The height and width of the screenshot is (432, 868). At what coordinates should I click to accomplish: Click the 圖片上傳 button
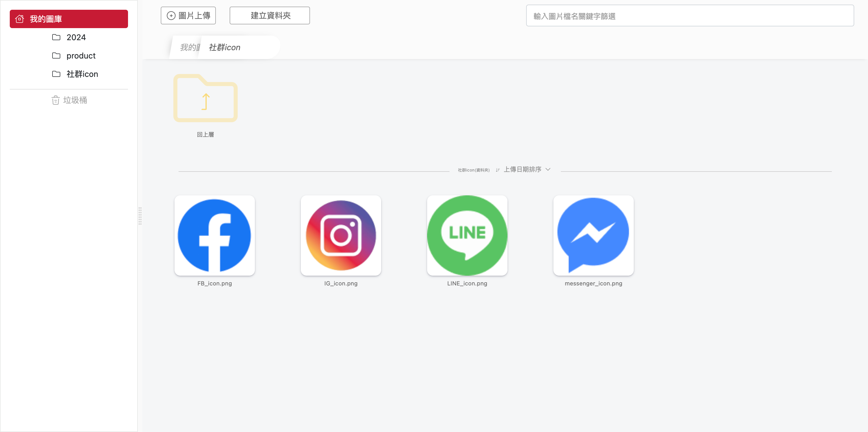[188, 15]
